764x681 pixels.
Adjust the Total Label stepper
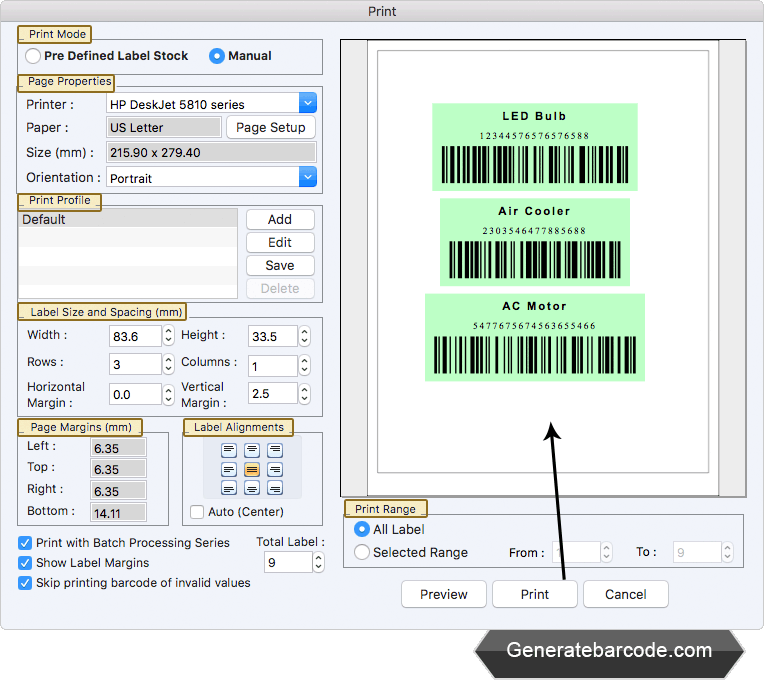318,562
